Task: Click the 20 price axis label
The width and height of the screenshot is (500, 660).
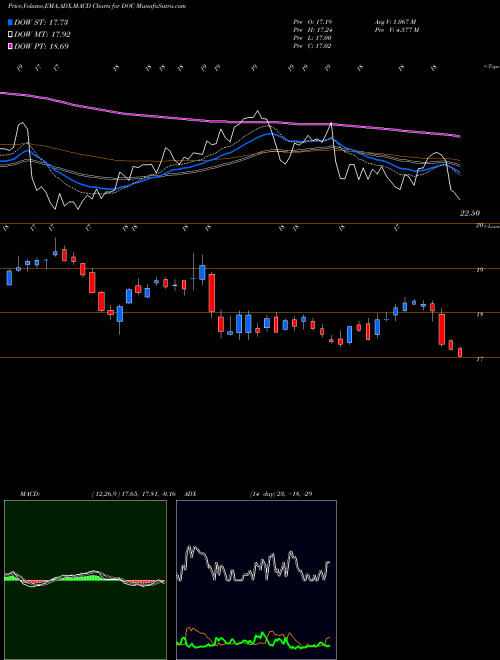Action: 479,226
